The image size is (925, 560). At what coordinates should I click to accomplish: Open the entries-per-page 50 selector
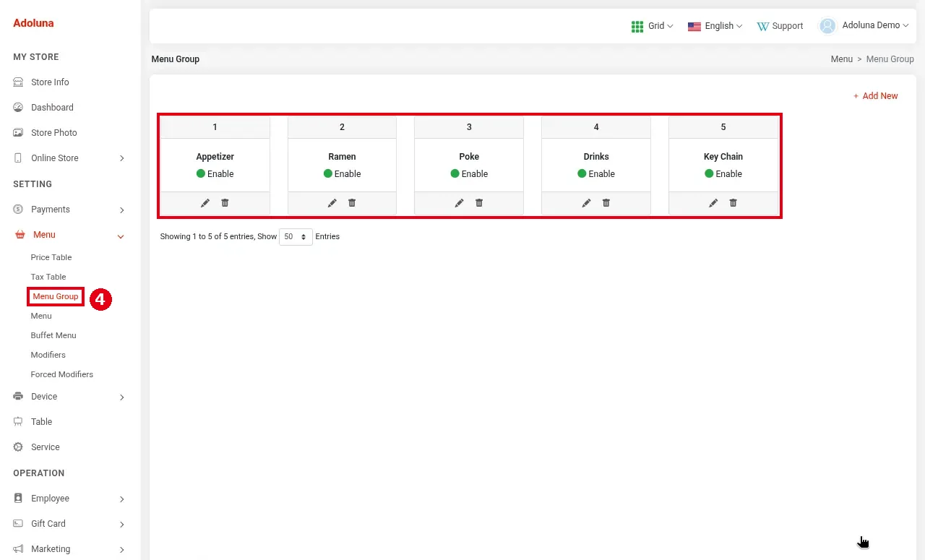pos(296,237)
